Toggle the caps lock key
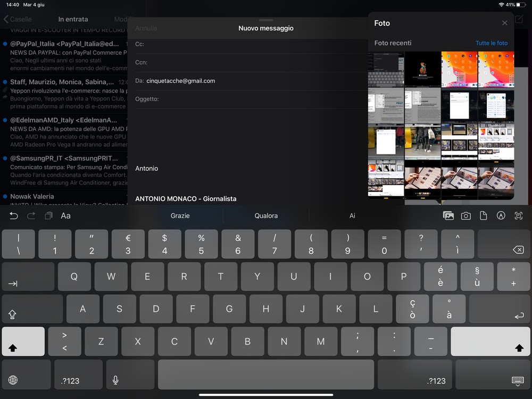Screen dimensions: 532x399 (32, 309)
